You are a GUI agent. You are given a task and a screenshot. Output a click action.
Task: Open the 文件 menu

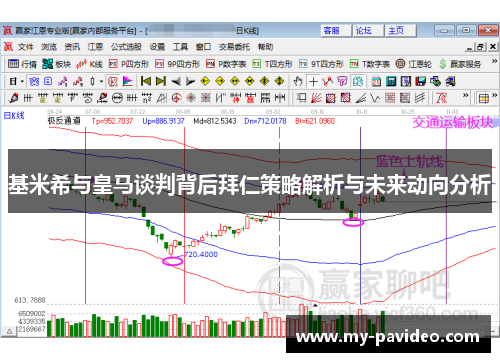[25, 47]
